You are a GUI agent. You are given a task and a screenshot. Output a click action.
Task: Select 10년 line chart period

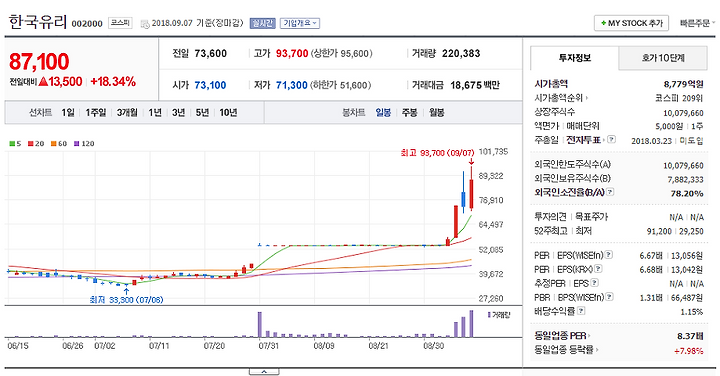pos(228,112)
